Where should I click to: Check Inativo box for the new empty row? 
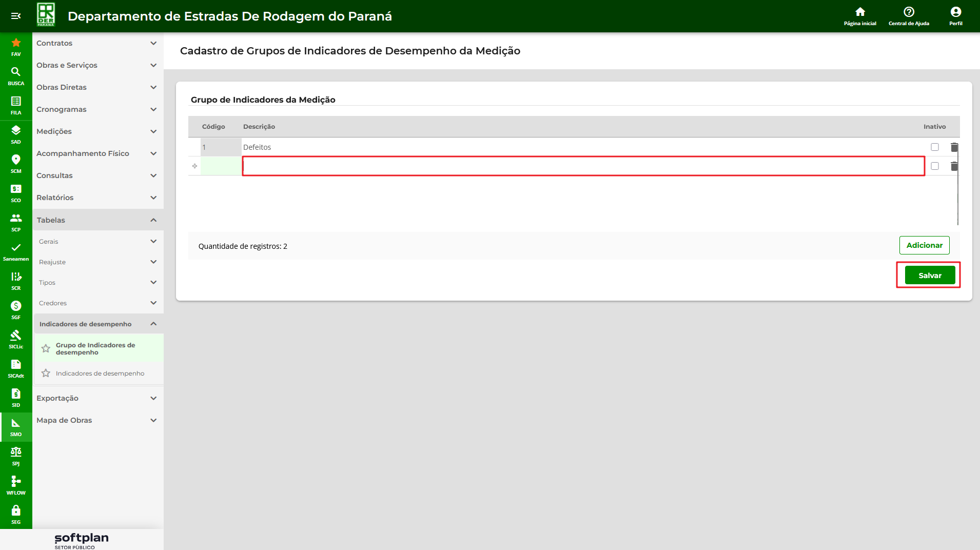pos(934,166)
